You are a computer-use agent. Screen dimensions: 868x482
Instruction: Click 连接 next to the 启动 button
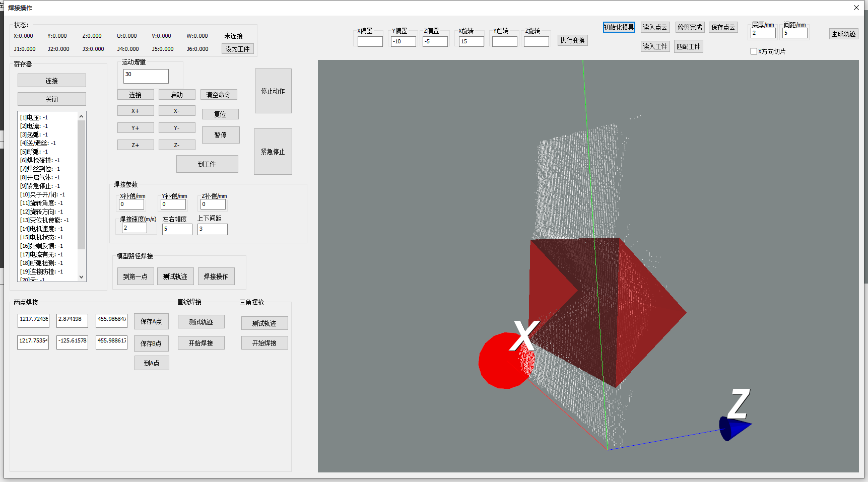(x=136, y=95)
